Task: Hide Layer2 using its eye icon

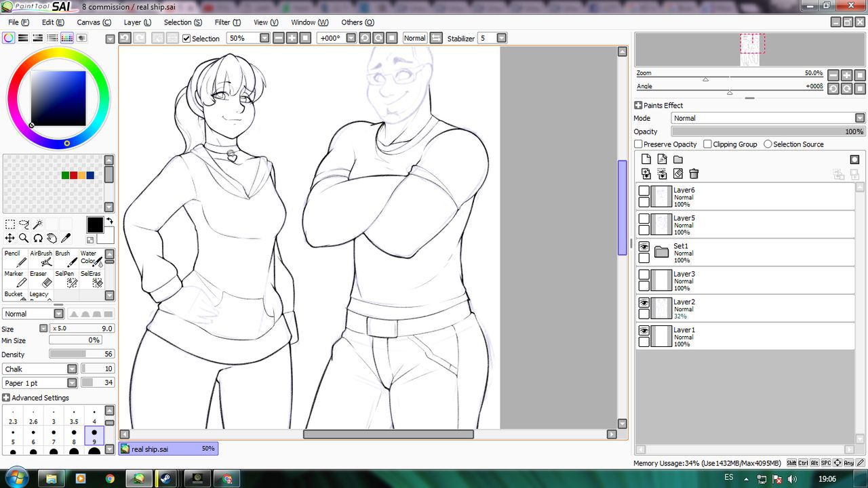Action: [x=644, y=303]
